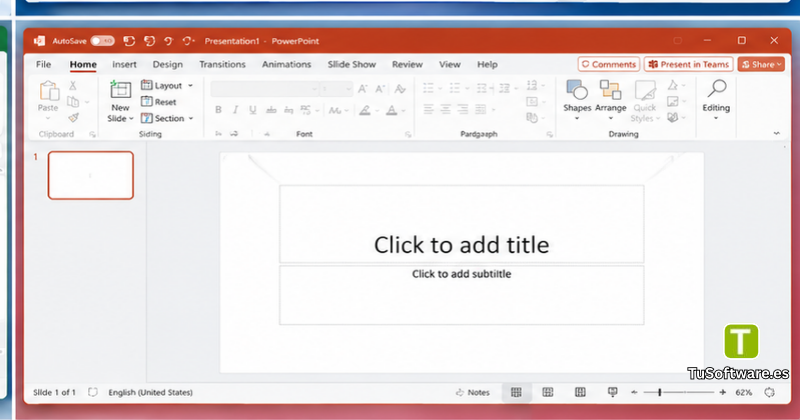The width and height of the screenshot is (800, 420).
Task: Switch to Reading View icon
Action: point(580,392)
